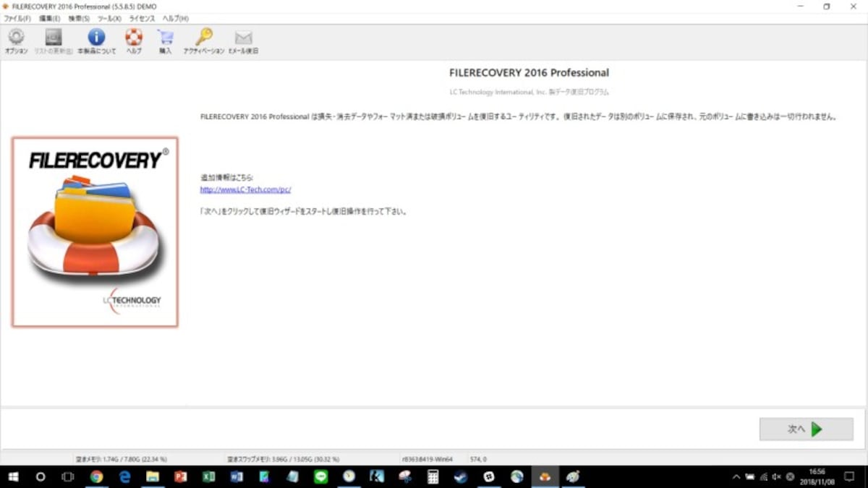Viewport: 868px width, 488px height.
Task: Open Task View on the taskbar
Action: pyautogui.click(x=68, y=477)
